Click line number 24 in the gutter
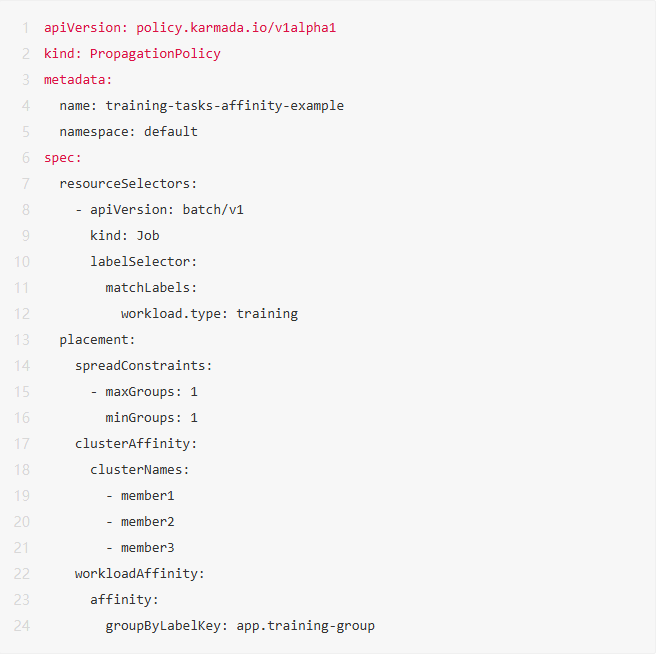656x657 pixels. (x=22, y=625)
